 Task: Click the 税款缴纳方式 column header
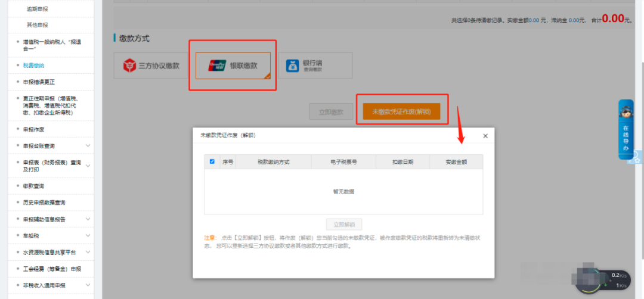coord(274,162)
